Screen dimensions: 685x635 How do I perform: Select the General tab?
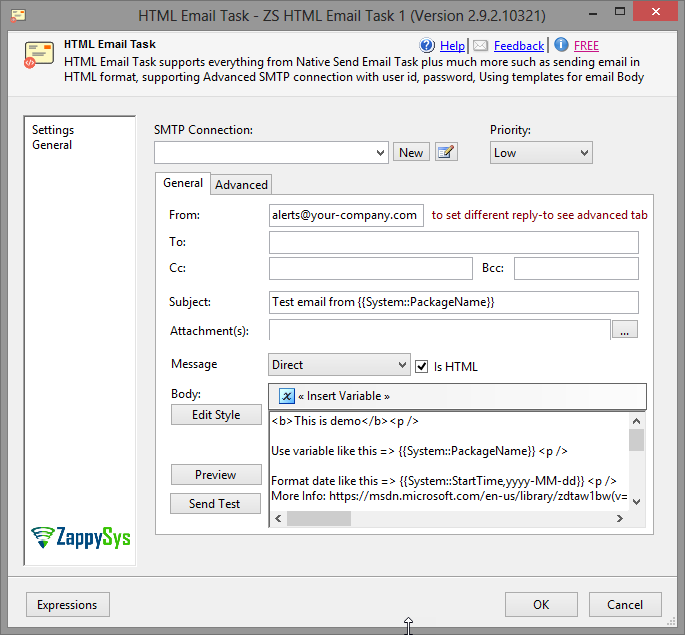click(x=183, y=183)
